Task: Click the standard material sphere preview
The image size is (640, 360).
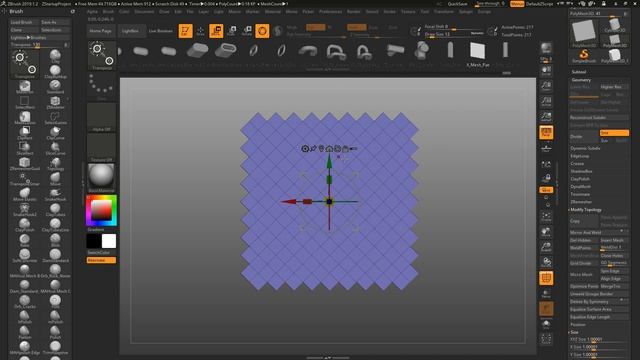Action: (x=101, y=176)
